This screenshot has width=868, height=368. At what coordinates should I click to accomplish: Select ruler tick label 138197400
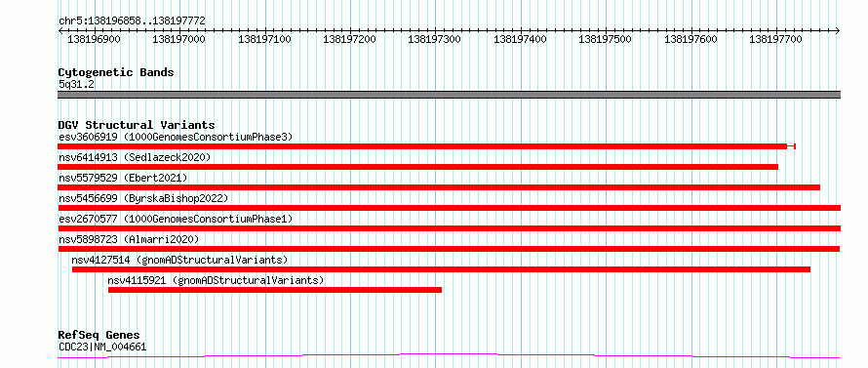coord(520,39)
